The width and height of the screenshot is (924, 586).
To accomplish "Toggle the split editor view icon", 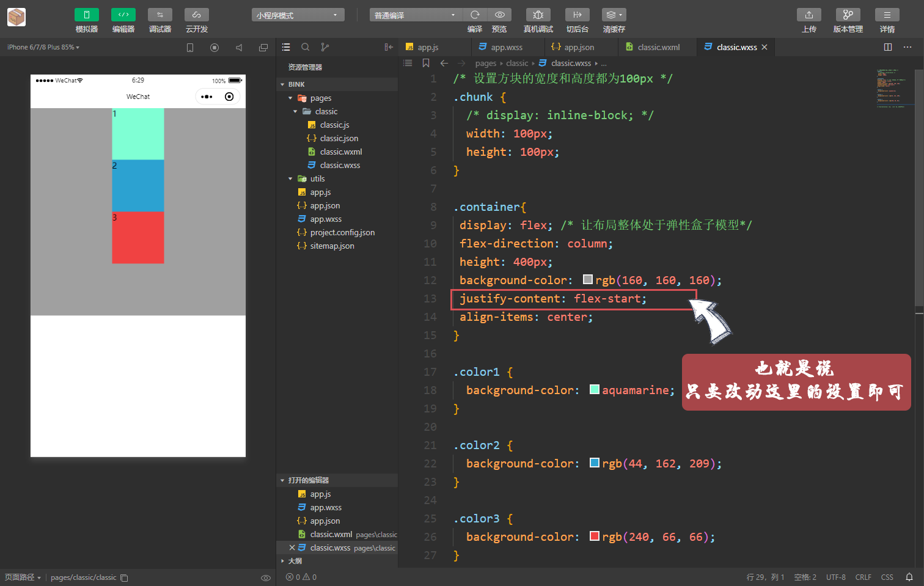I will point(887,47).
